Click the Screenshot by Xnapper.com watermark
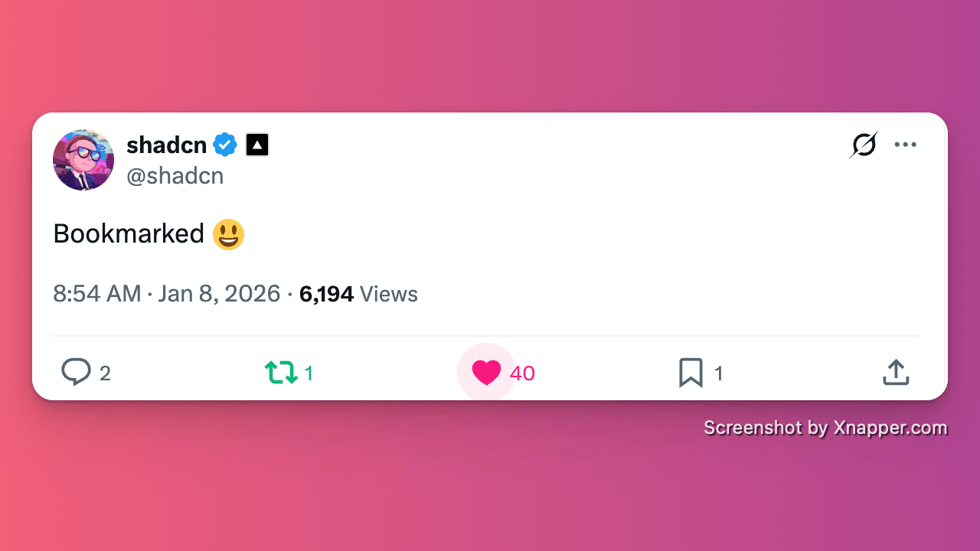Screen dimensions: 980x551 tap(825, 428)
